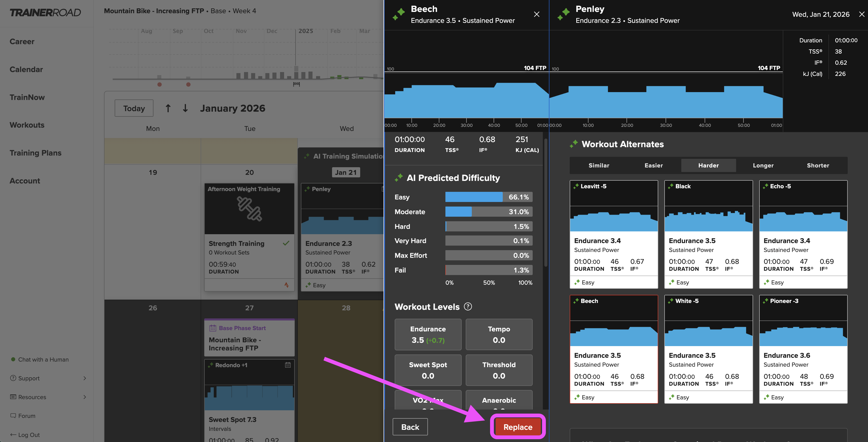The height and width of the screenshot is (442, 868).
Task: Click the Support question mark icon
Action: click(x=13, y=378)
